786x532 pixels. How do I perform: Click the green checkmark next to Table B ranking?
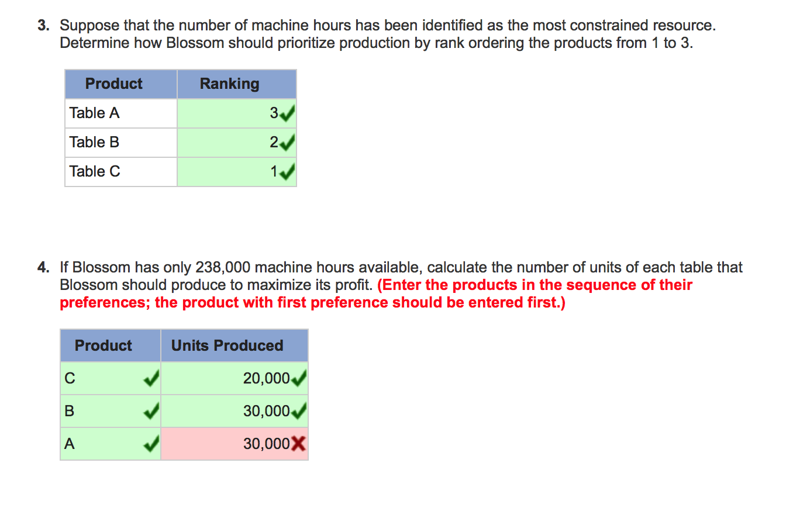pyautogui.click(x=287, y=143)
